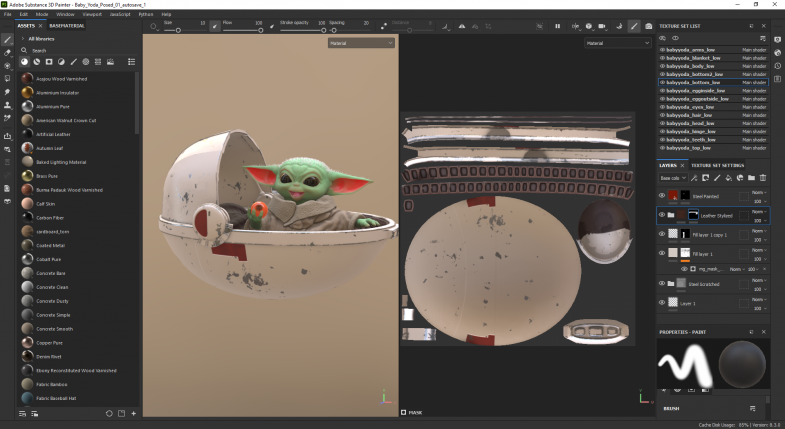
Task: Delete selected layer with trash icon
Action: (763, 178)
